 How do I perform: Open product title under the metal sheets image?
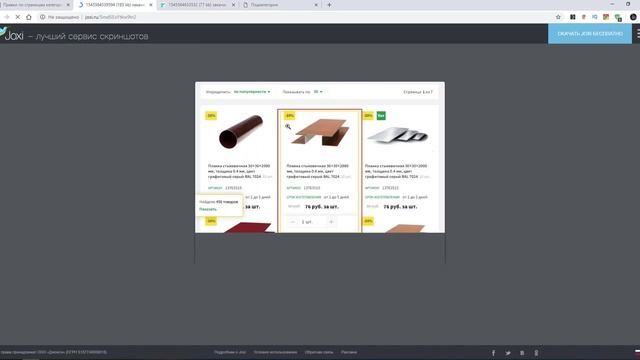coord(397,171)
